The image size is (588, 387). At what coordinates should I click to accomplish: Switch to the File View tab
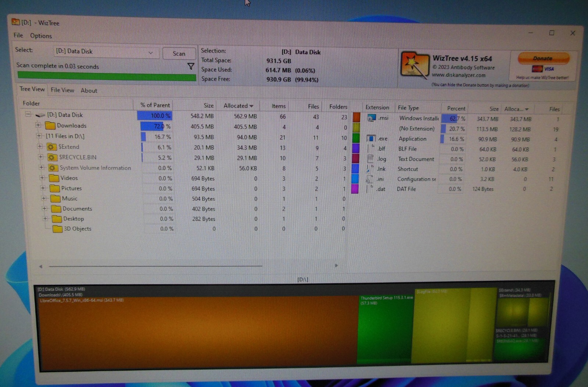click(x=62, y=90)
